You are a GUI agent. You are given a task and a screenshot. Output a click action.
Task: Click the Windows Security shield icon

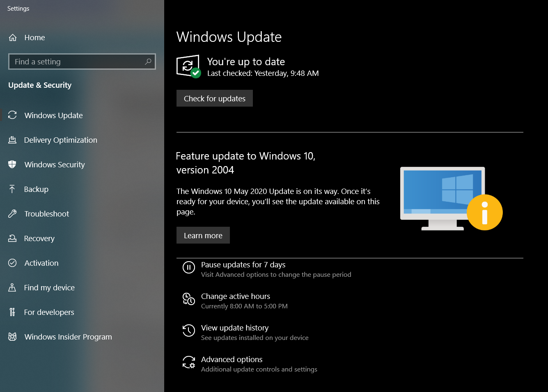tap(12, 164)
